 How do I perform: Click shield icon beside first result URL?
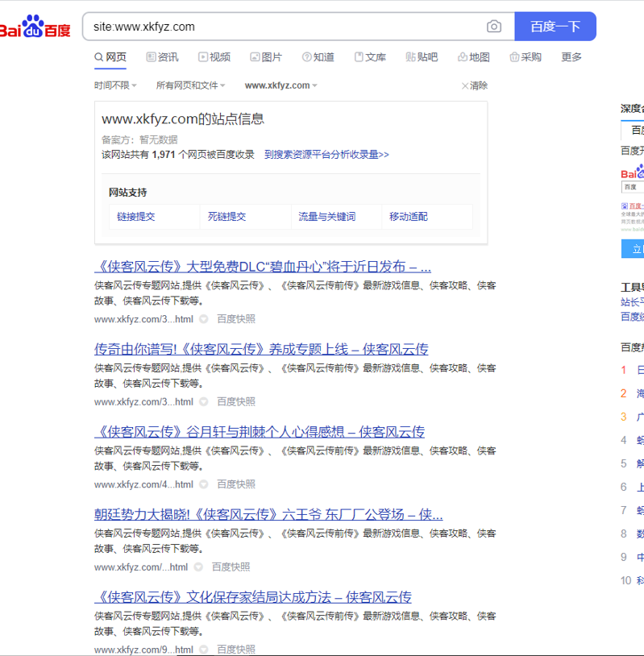(204, 319)
